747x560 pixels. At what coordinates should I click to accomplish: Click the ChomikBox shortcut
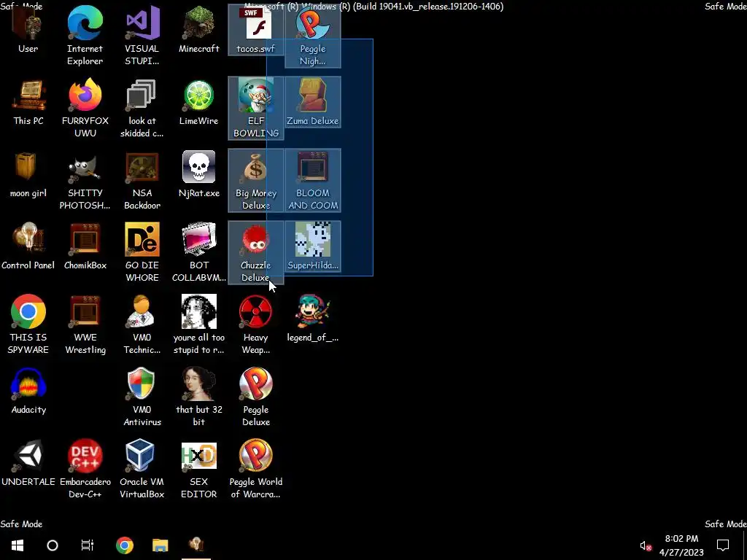click(85, 246)
